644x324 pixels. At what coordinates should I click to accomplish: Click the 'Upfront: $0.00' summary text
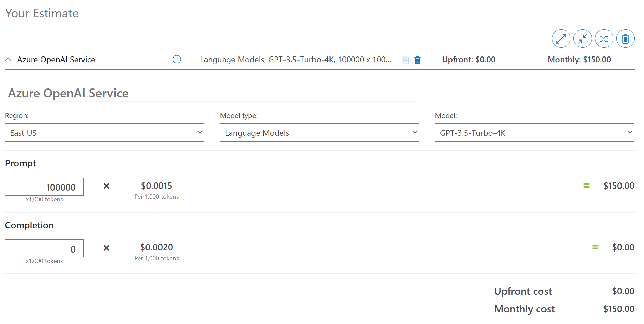coord(469,60)
